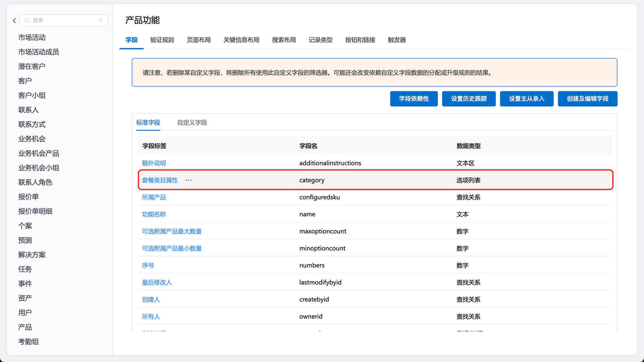Select 考勤组 in the sidebar

pyautogui.click(x=29, y=341)
